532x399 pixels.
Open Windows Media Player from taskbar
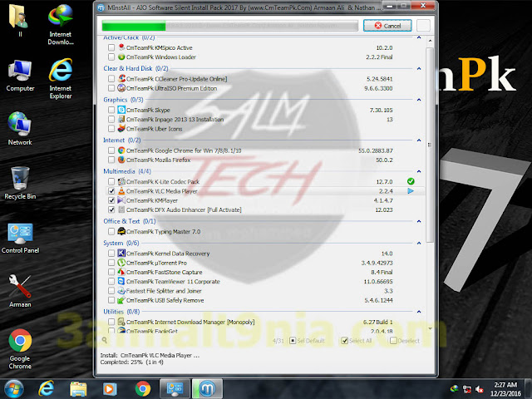point(110,389)
